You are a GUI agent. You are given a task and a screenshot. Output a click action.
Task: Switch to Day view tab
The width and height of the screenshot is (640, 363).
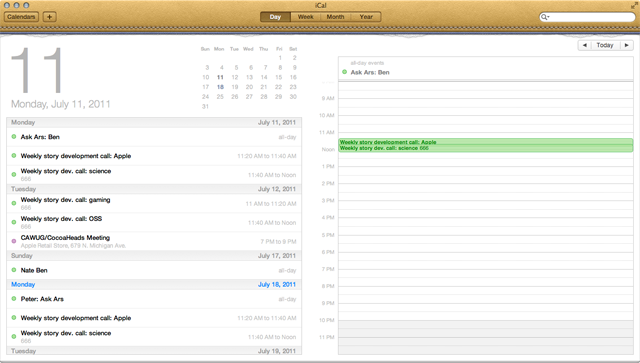(276, 17)
